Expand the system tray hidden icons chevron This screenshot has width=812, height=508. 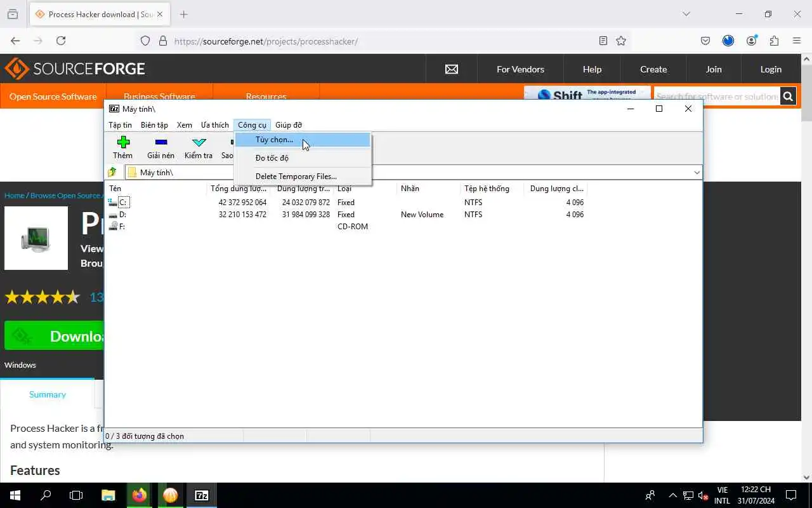pos(673,495)
